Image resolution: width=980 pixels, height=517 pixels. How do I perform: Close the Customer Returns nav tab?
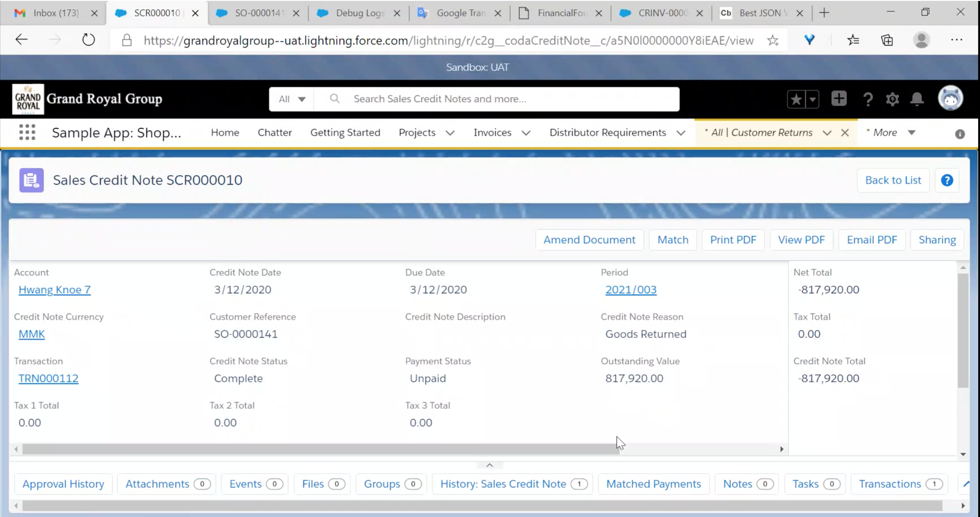click(845, 133)
